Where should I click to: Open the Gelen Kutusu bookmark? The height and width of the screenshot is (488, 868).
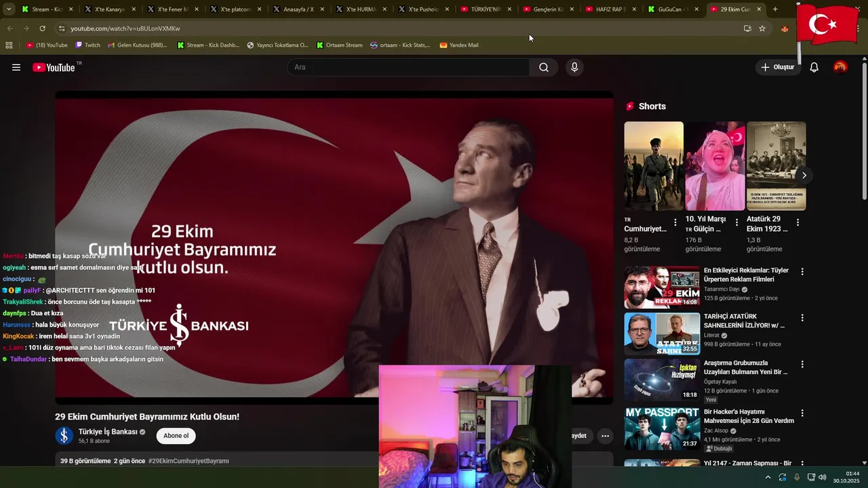tap(138, 45)
